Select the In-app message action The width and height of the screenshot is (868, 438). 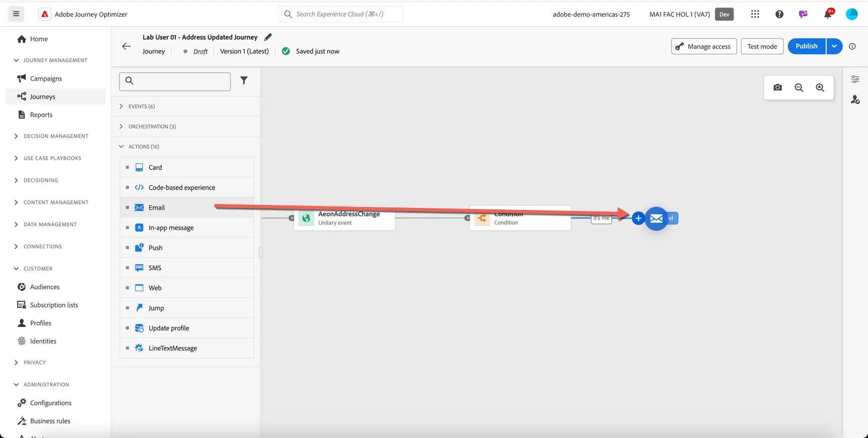click(x=187, y=228)
